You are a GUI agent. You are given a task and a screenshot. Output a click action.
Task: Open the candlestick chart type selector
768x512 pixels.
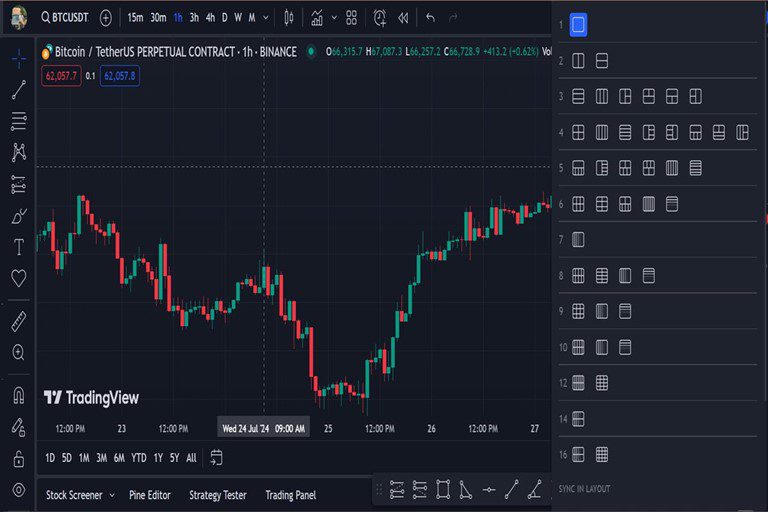289,18
